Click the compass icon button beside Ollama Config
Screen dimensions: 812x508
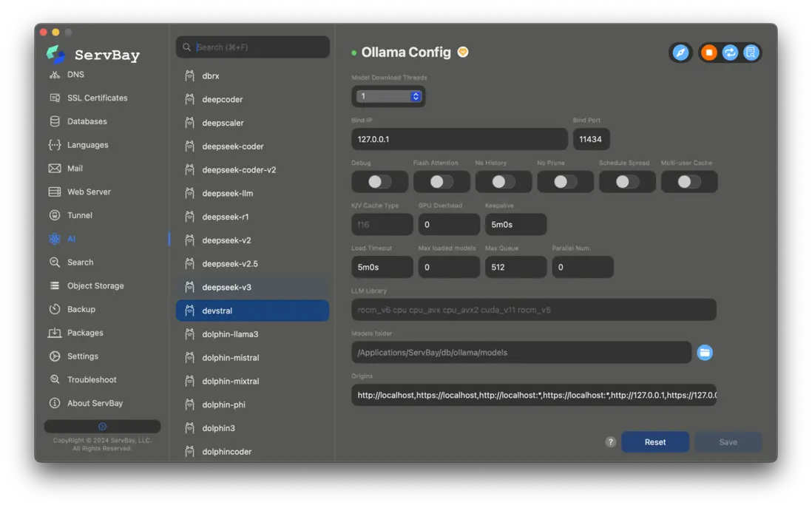coord(680,53)
